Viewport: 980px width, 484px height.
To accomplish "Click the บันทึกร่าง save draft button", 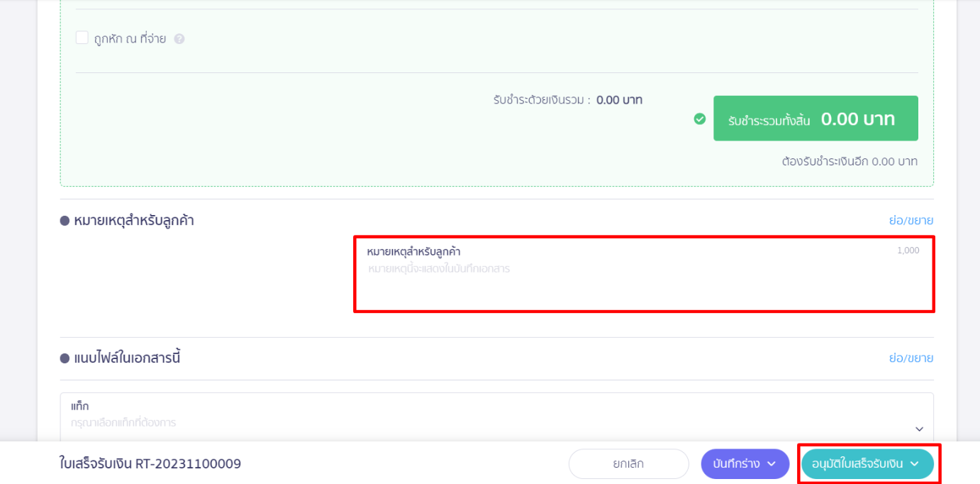I will [736, 464].
